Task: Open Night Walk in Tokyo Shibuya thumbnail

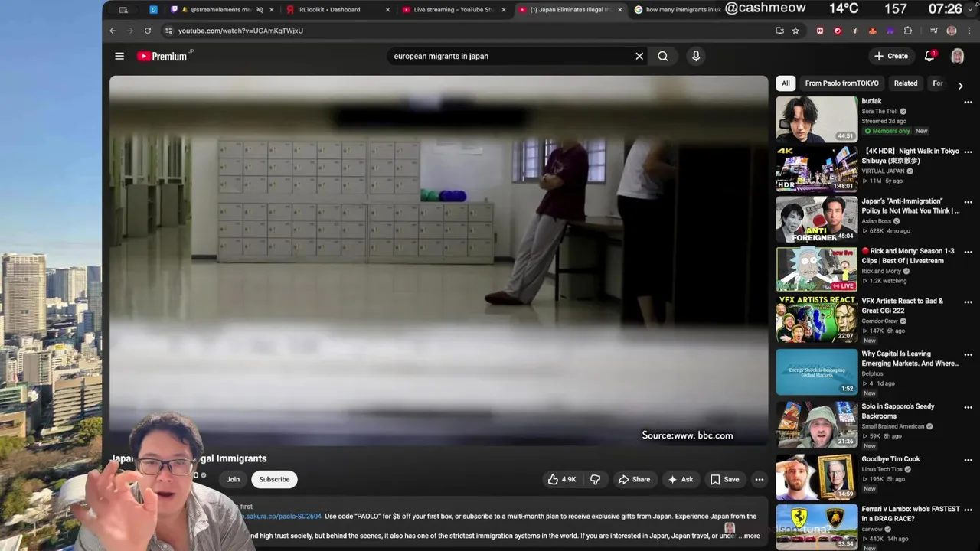Action: tap(817, 168)
